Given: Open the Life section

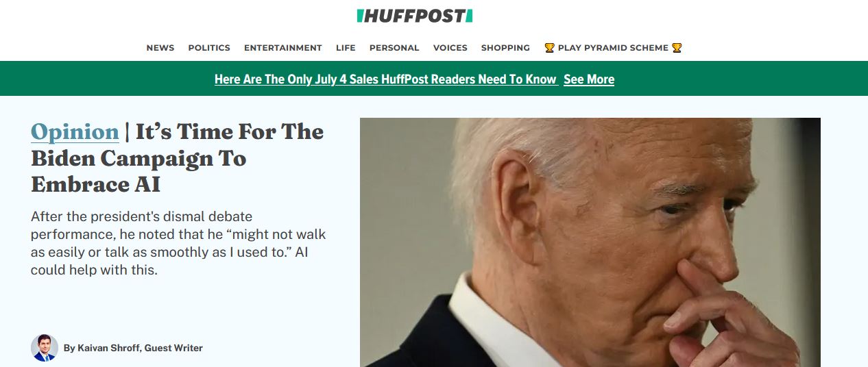Looking at the screenshot, I should pyautogui.click(x=346, y=48).
